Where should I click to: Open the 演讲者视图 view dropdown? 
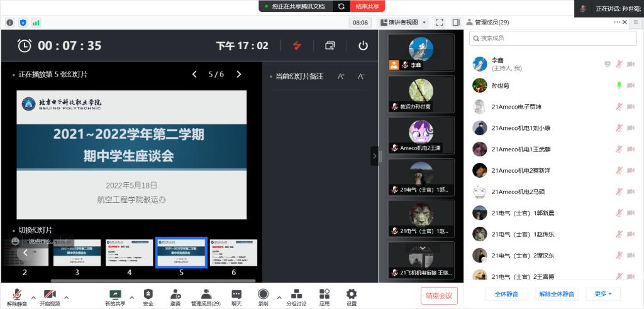click(x=408, y=23)
